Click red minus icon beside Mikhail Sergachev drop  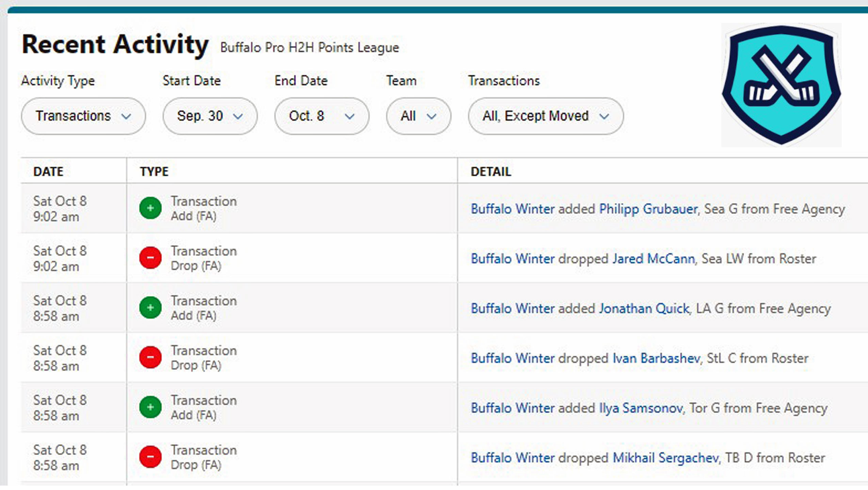pyautogui.click(x=150, y=457)
